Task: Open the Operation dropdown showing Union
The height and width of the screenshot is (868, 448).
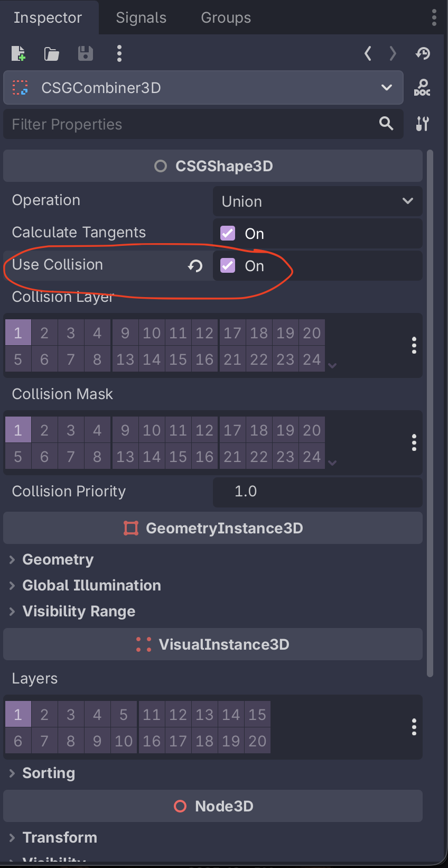Action: (x=317, y=201)
